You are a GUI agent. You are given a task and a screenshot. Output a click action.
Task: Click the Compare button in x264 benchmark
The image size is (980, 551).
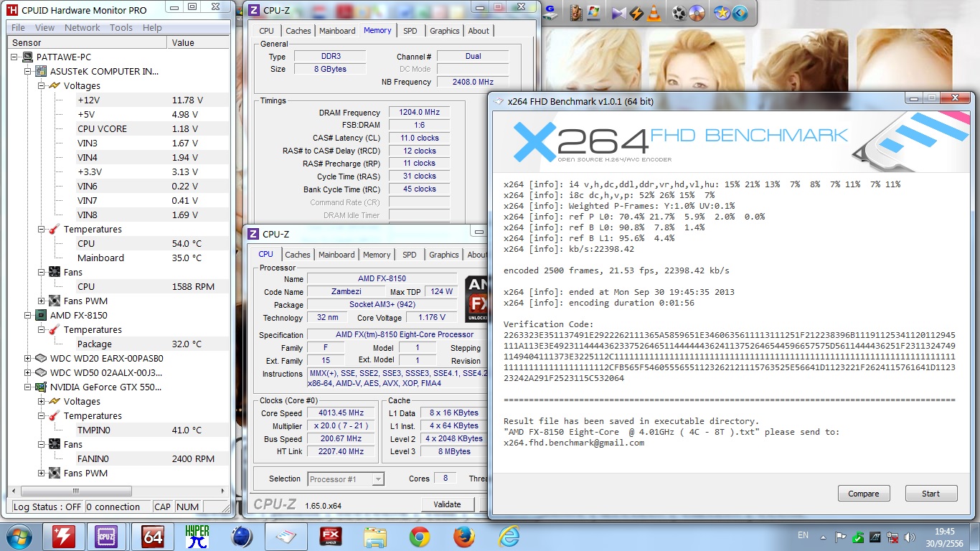(864, 494)
